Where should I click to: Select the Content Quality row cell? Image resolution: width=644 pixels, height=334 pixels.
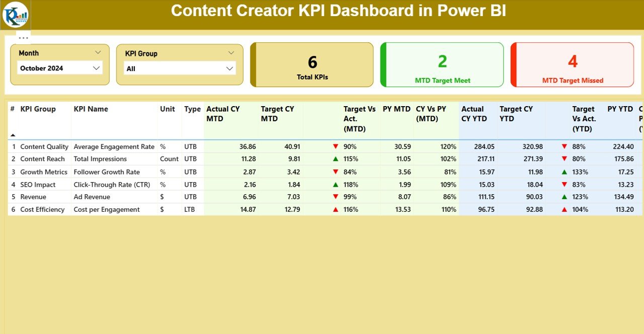click(44, 147)
